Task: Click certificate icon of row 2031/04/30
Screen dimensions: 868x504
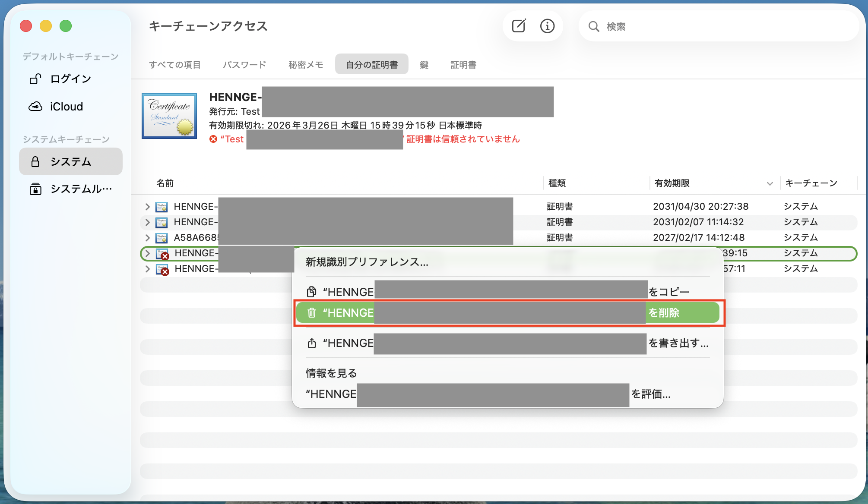Action: pyautogui.click(x=162, y=207)
